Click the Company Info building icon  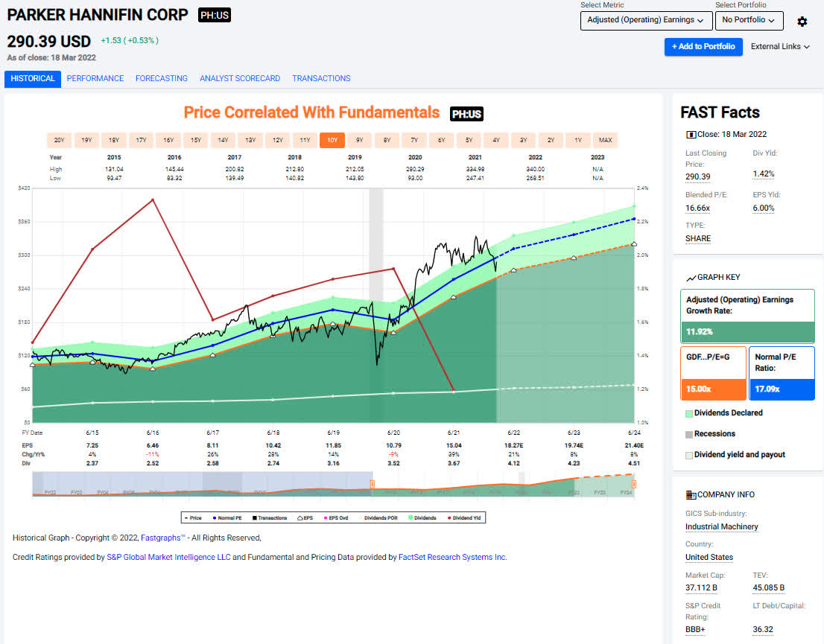tap(691, 495)
